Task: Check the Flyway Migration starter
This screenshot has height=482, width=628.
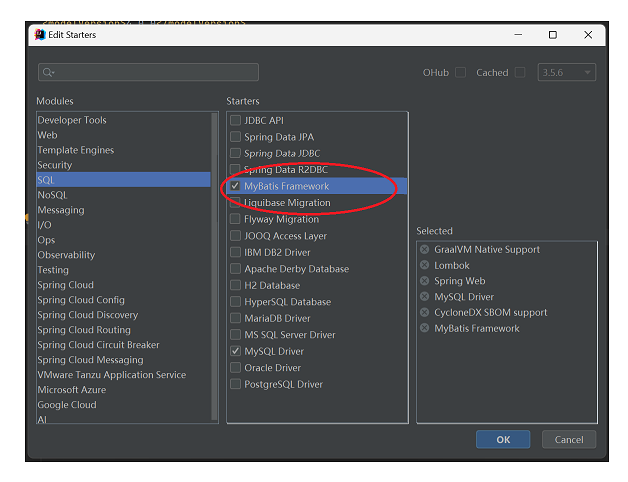Action: click(236, 219)
